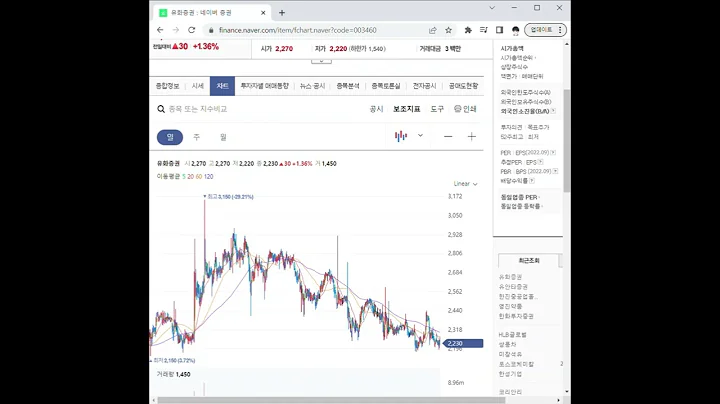
Task: Share this page via the share icon
Action: (433, 30)
